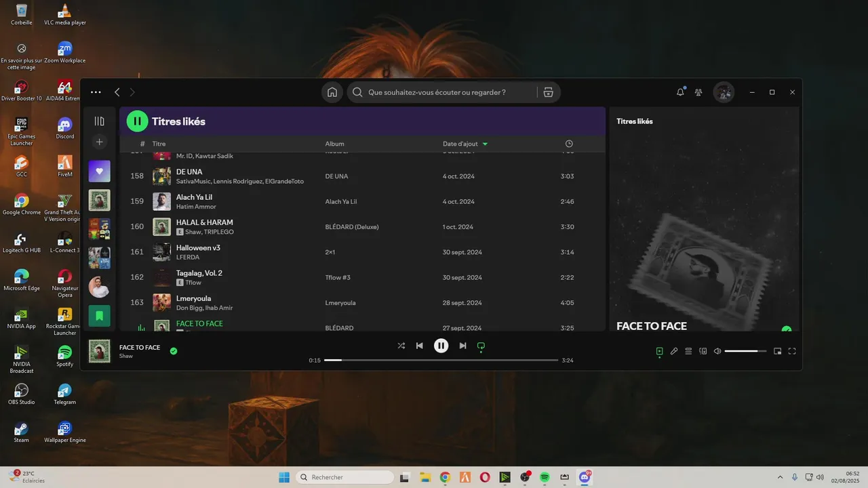868x488 pixels.
Task: Open the Spotify three-dot menu
Action: [96, 92]
